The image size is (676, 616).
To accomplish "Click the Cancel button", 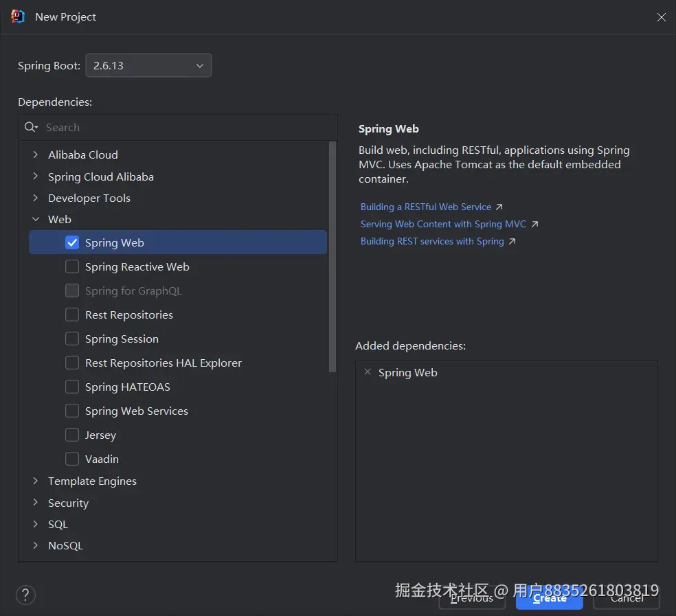I will coord(627,598).
